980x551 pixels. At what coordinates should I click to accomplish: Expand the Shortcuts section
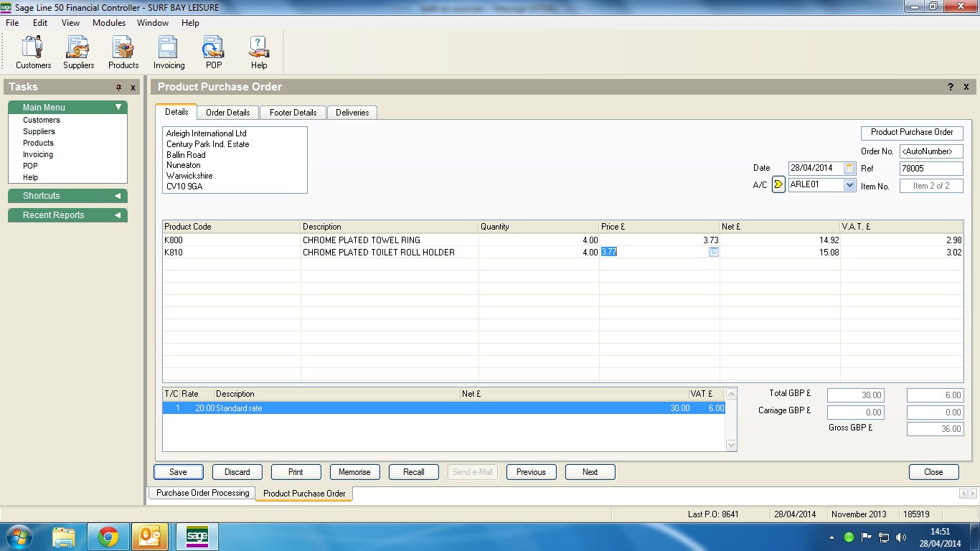pyautogui.click(x=118, y=196)
